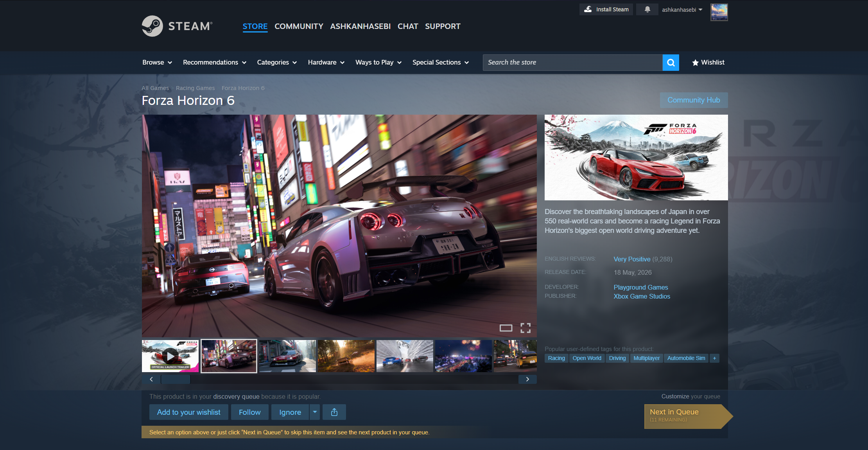The width and height of the screenshot is (868, 450).
Task: Open the ashkanhasebi account dropdown
Action: tap(682, 10)
